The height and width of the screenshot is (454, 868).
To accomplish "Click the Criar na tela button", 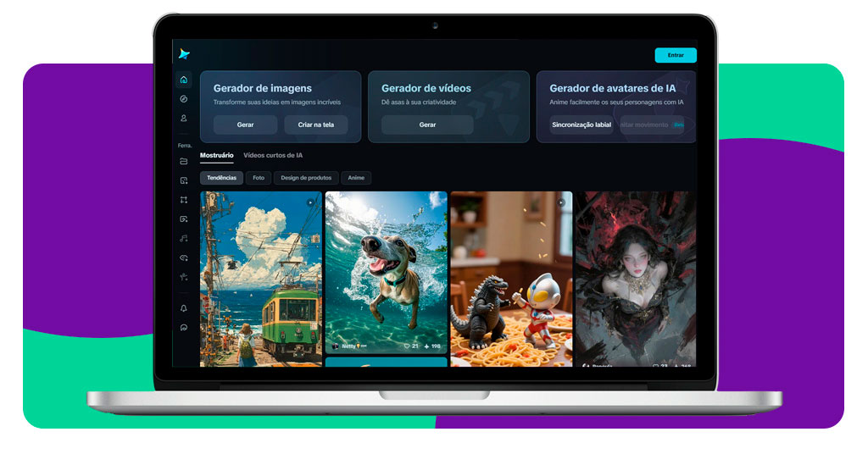I will (x=316, y=125).
